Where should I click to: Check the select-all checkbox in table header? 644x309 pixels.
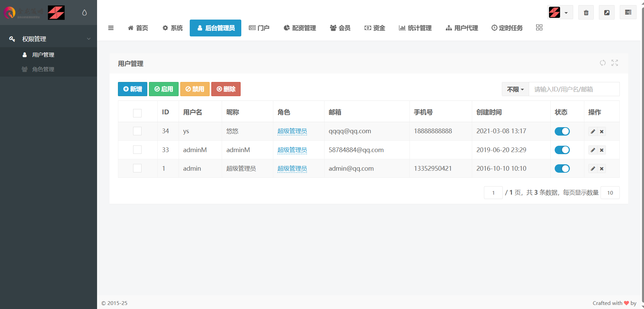137,113
